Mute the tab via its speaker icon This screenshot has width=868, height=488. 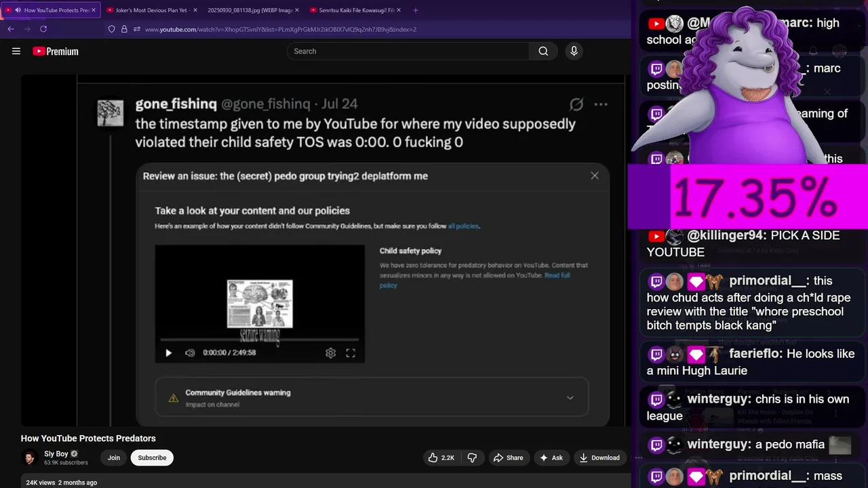pyautogui.click(x=18, y=10)
